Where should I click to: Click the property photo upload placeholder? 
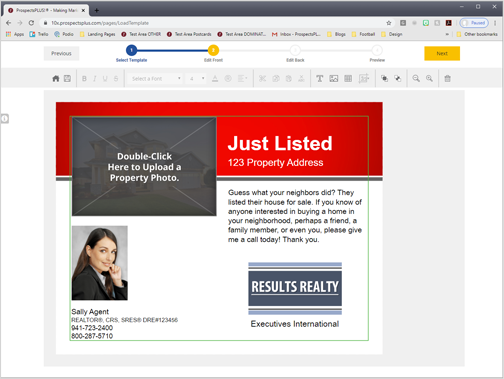144,167
